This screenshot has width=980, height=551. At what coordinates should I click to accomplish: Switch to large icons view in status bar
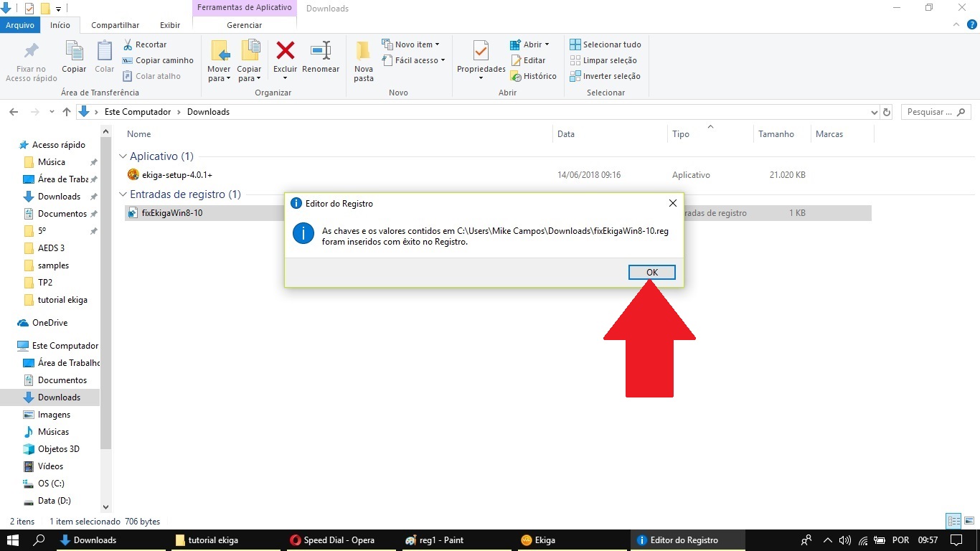tap(968, 522)
